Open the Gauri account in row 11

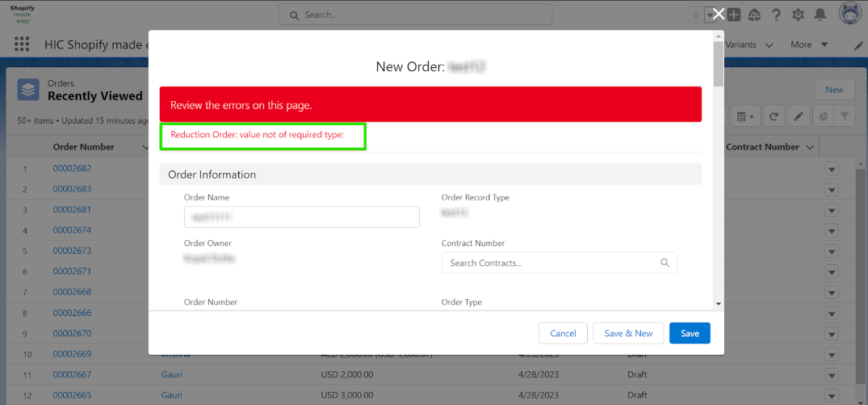tap(172, 374)
